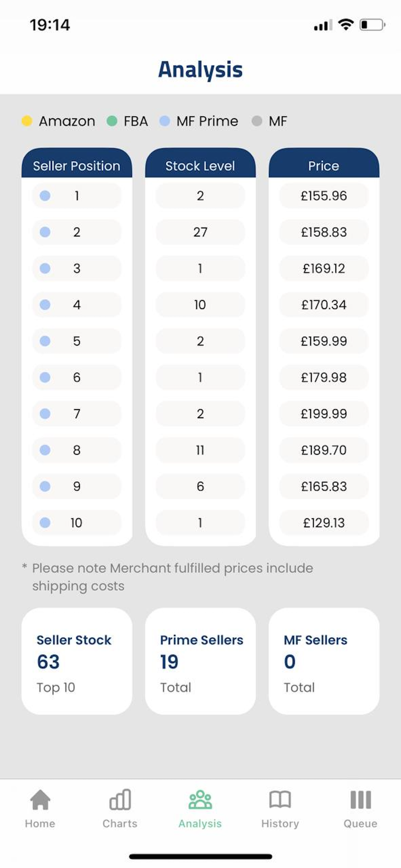Image resolution: width=401 pixels, height=868 pixels.
Task: Open the Charts bar graph icon
Action: [x=120, y=800]
